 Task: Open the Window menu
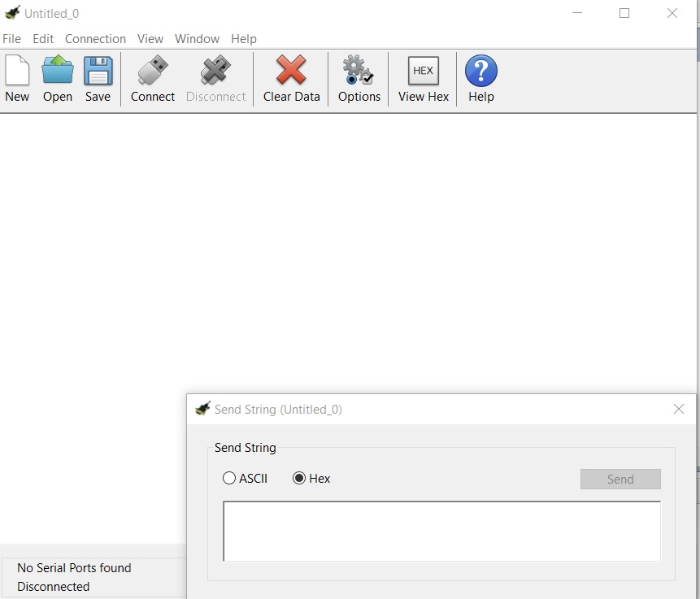197,39
